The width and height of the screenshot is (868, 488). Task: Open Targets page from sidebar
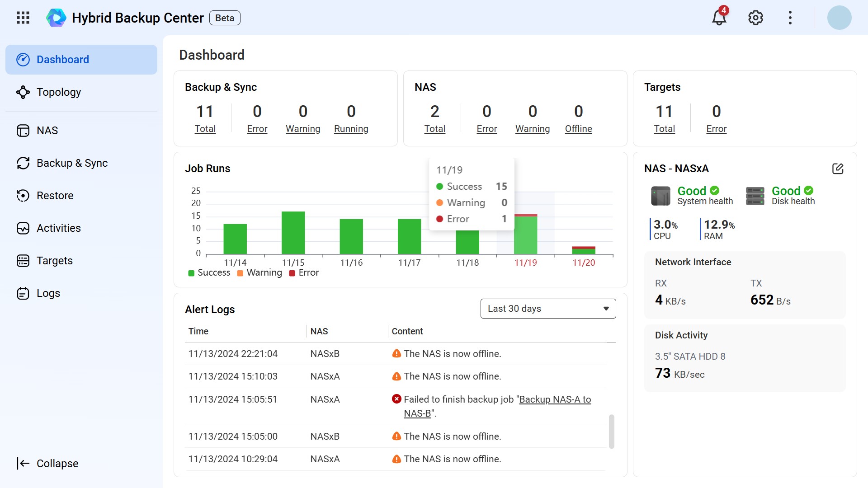(81, 261)
